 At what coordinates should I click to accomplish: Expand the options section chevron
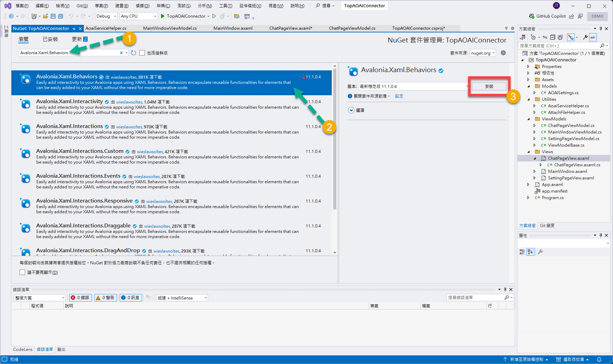351,110
